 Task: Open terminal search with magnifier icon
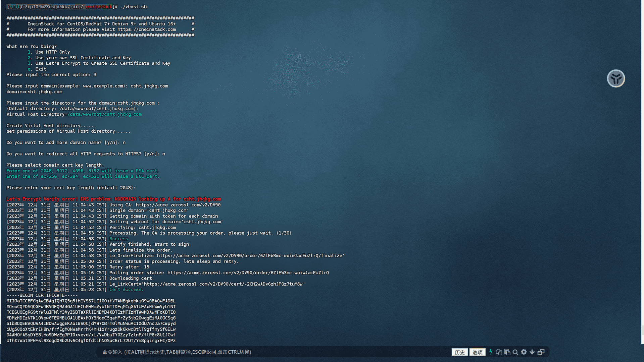pos(515,352)
